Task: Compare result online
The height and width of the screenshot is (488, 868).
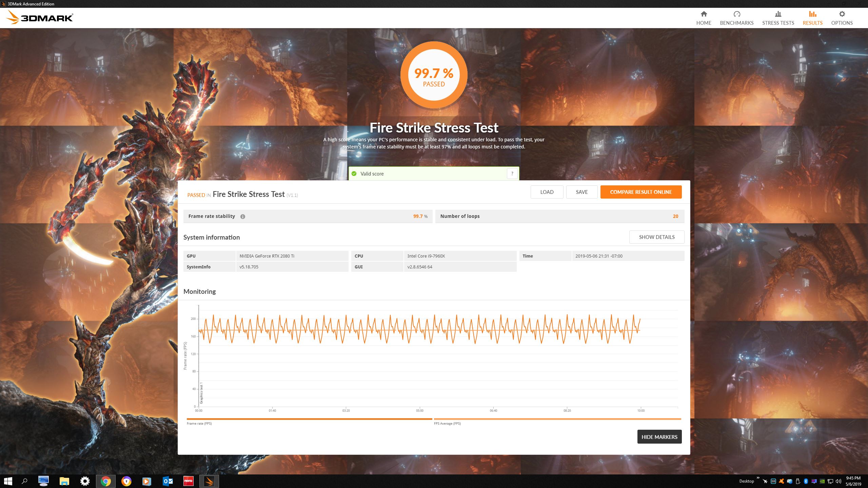Action: click(x=640, y=192)
